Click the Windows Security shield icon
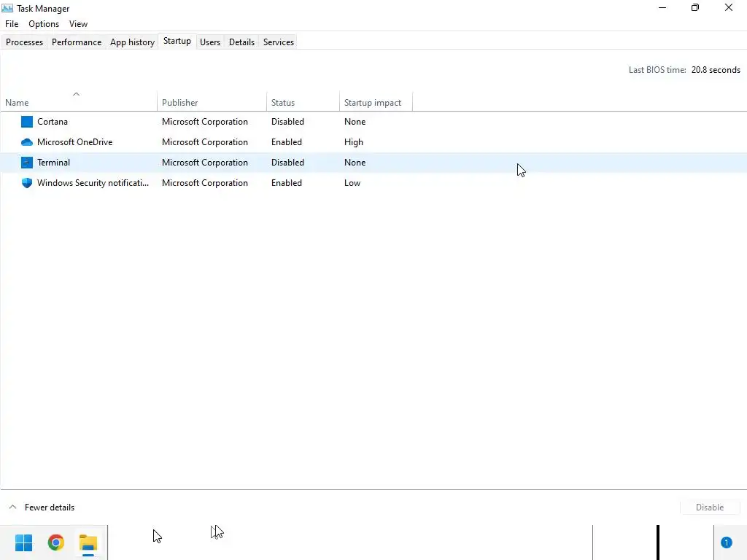This screenshot has height=560, width=747. pyautogui.click(x=27, y=183)
